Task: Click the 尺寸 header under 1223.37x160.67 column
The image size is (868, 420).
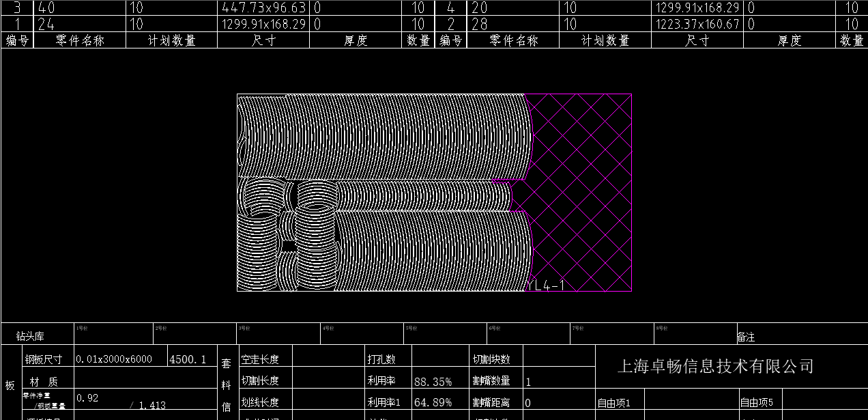Action: [697, 40]
